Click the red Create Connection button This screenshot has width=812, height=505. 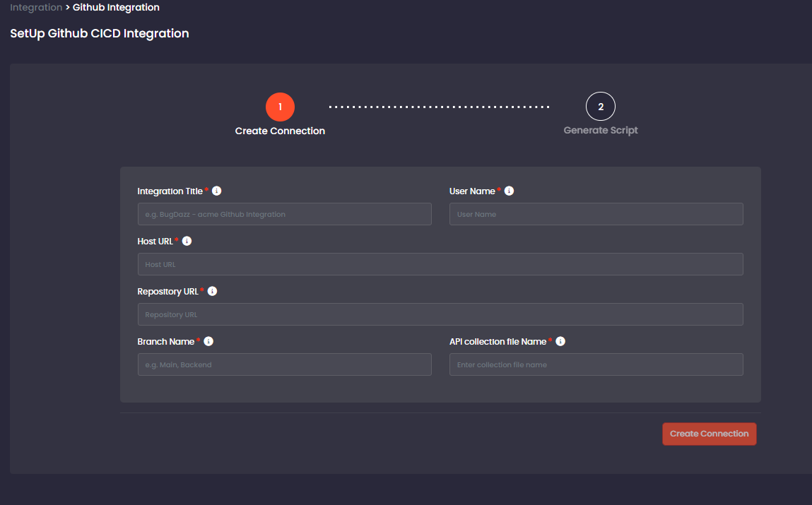pos(709,434)
